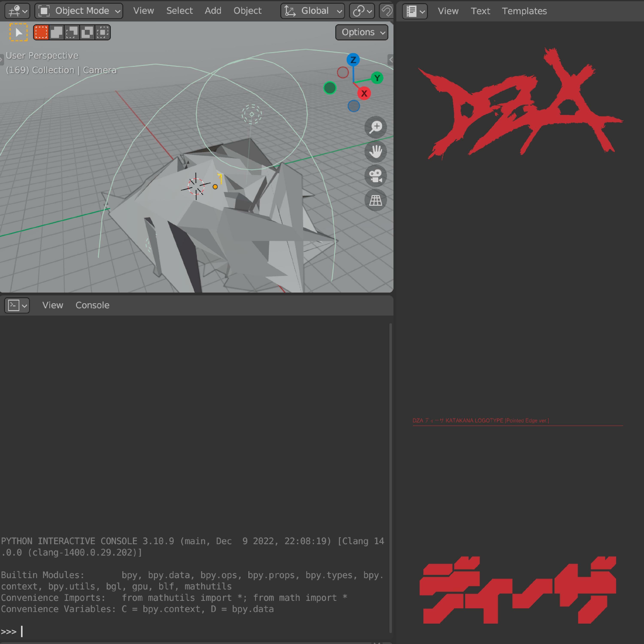Open Global transform orientation dropdown
Viewport: 644px width, 644px height.
coord(313,11)
